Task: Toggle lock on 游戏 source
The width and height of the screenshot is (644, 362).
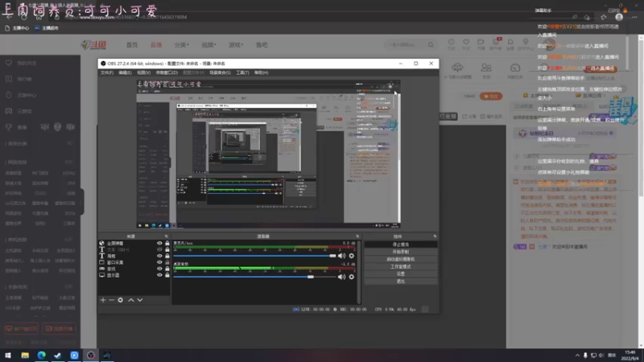Action: coord(167,269)
